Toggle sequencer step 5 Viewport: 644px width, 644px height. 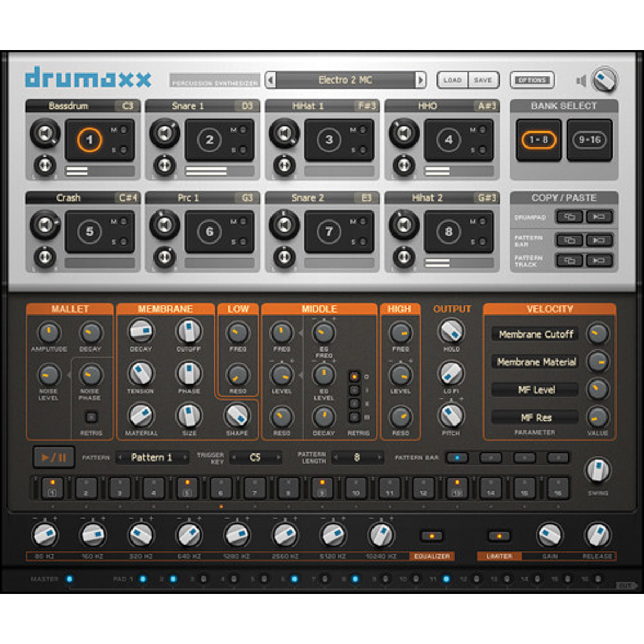click(x=187, y=487)
